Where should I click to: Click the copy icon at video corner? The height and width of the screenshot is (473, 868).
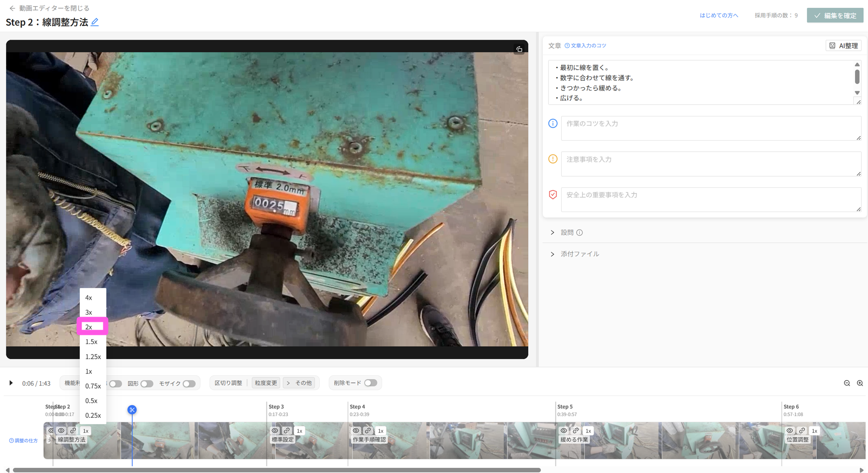click(x=519, y=49)
